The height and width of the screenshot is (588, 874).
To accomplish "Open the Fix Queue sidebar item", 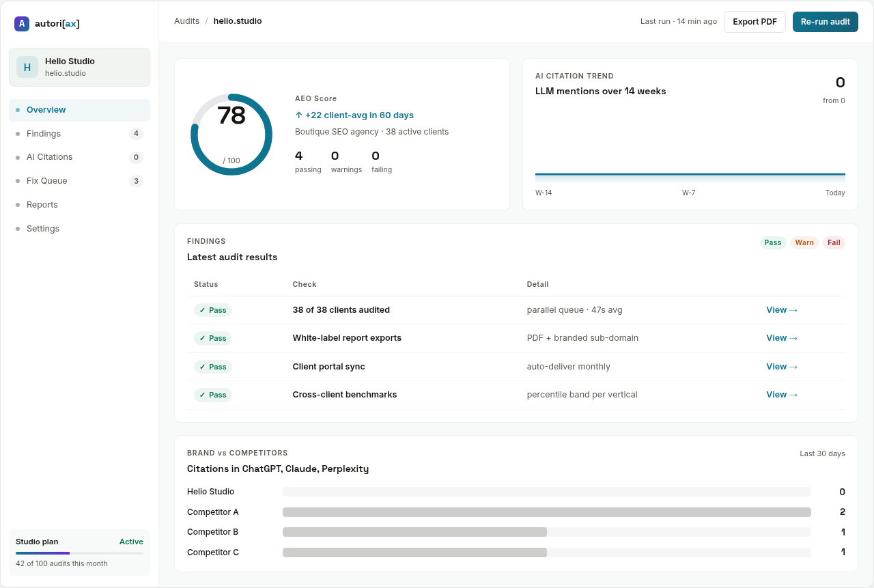I will [79, 181].
